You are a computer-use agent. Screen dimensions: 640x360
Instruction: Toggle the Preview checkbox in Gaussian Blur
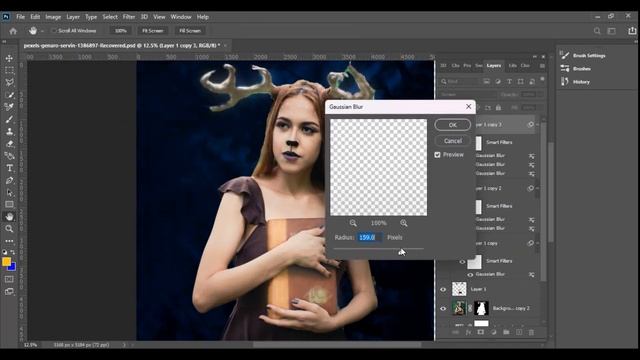point(438,155)
